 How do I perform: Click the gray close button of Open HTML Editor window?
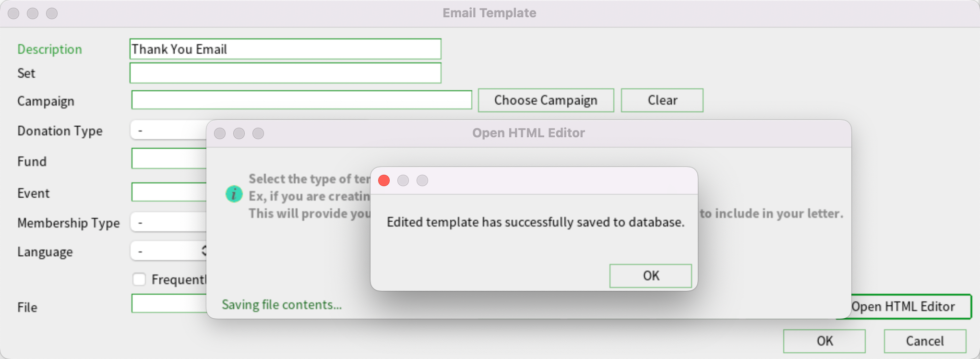coord(220,133)
